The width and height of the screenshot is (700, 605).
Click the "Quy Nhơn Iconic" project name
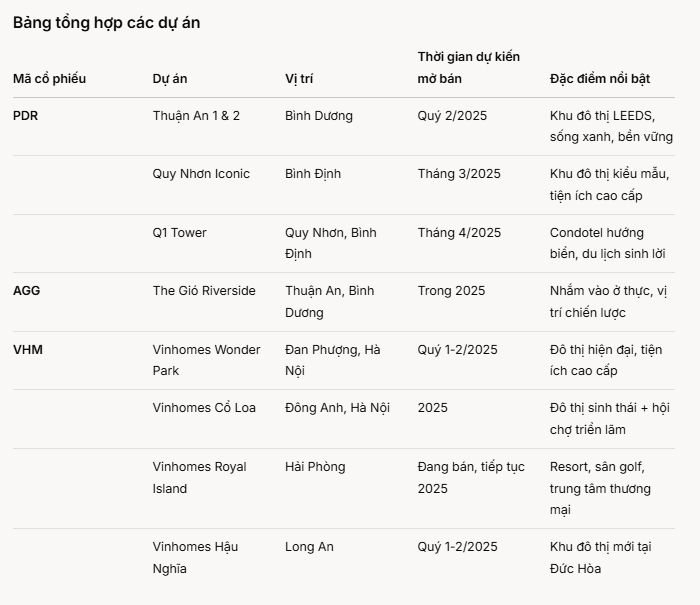point(201,174)
